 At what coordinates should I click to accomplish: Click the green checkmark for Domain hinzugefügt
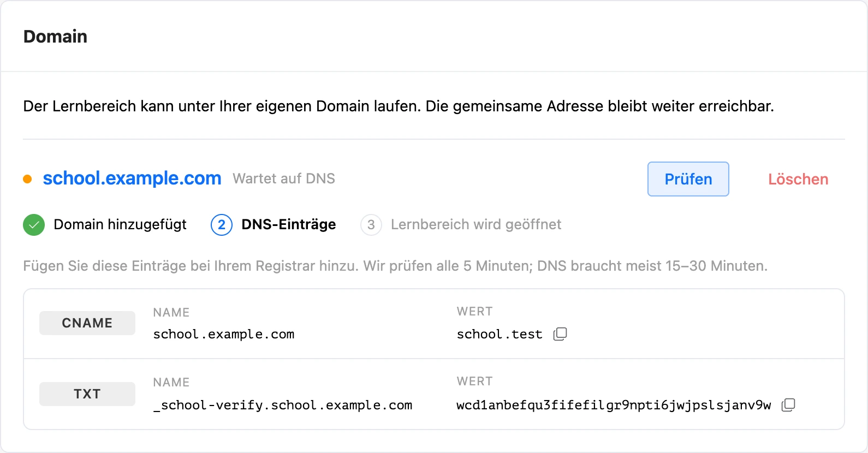click(34, 225)
